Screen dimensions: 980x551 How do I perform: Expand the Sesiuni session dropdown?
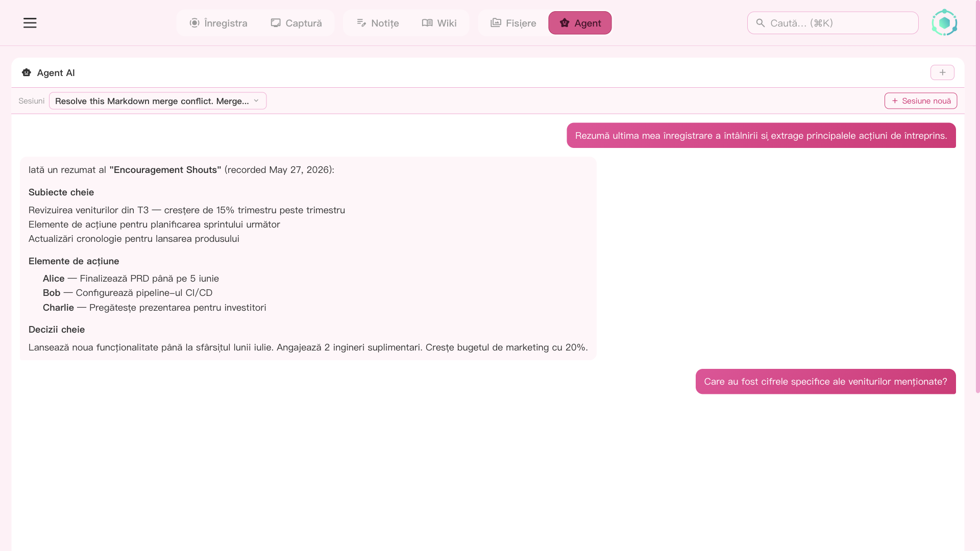tap(158, 101)
